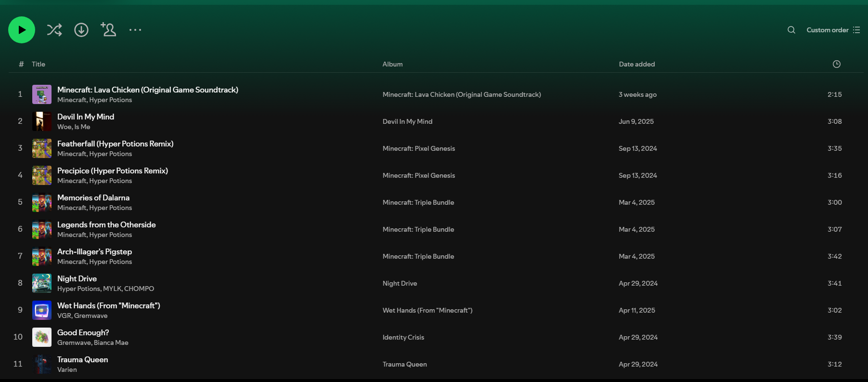Go to artist MYLK under Night Drive
Screen dimensions: 868x382
(x=112, y=289)
